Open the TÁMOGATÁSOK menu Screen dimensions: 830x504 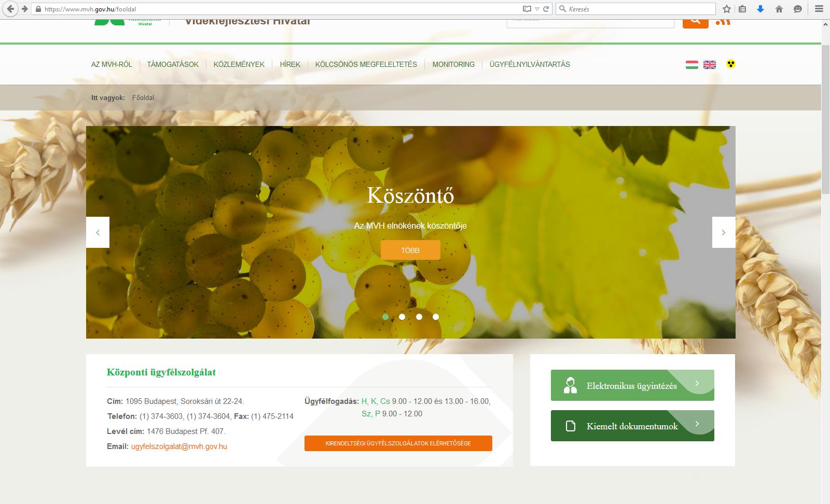point(173,64)
